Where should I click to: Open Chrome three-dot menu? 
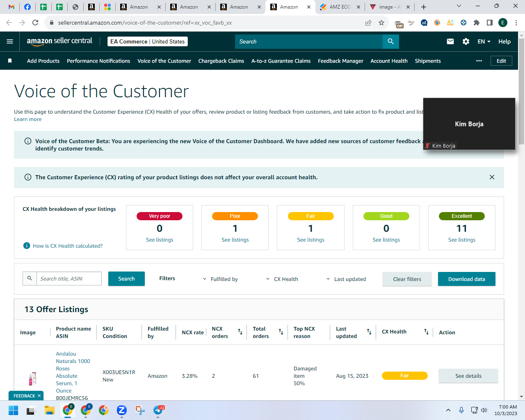516,23
